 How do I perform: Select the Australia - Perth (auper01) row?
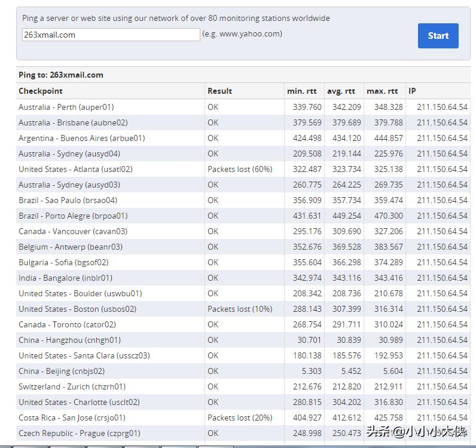click(66, 107)
